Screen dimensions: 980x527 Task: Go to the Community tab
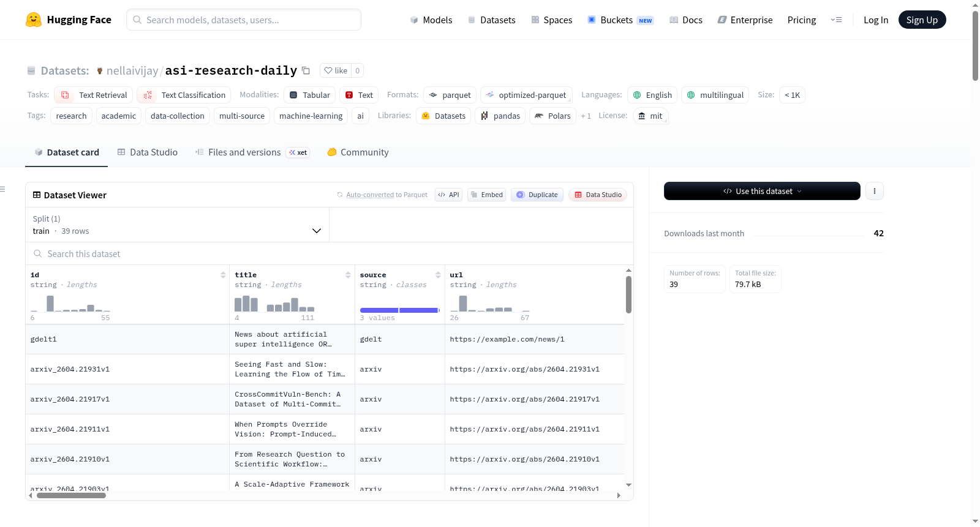point(358,152)
